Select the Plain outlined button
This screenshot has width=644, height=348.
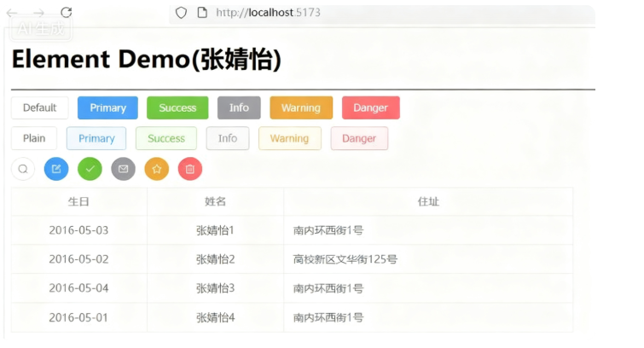coord(34,138)
